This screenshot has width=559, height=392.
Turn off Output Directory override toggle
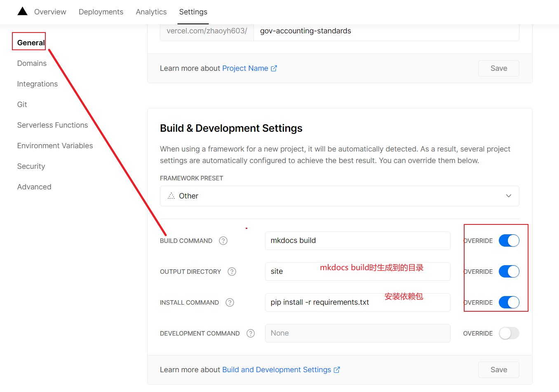pos(509,272)
